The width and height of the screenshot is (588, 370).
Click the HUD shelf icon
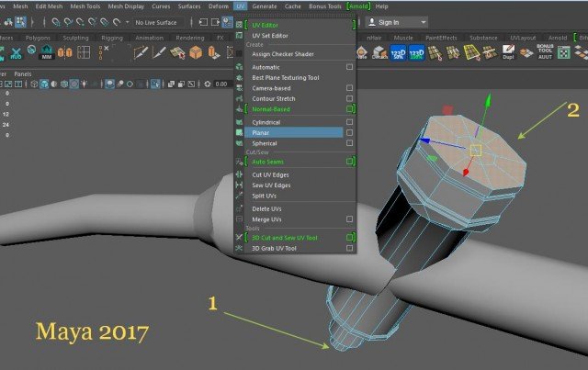click(16, 53)
